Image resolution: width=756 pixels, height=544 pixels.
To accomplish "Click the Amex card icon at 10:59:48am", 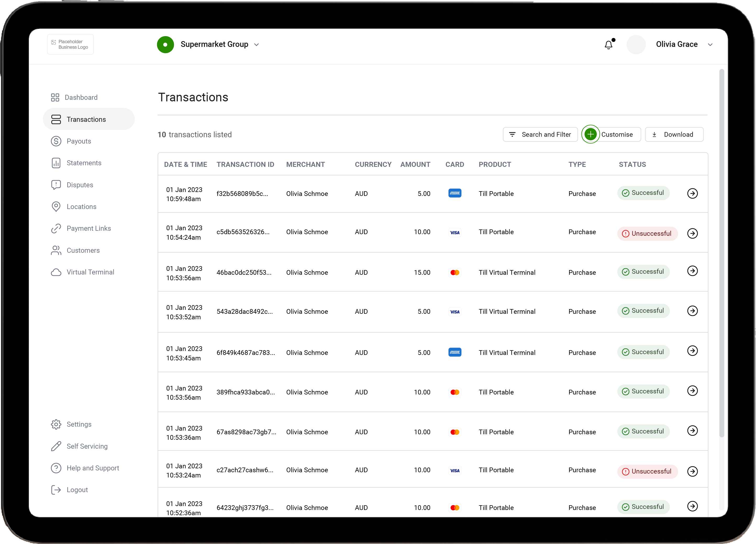I will pyautogui.click(x=455, y=193).
